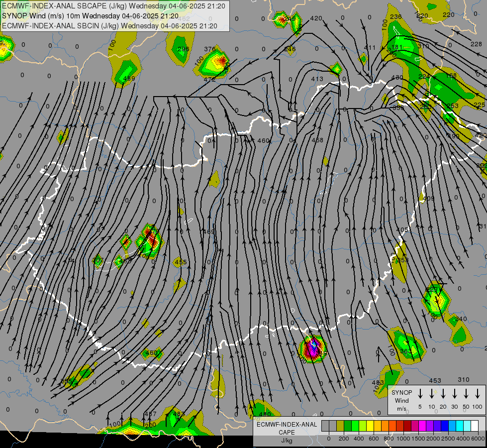Click the SBCIN title line
487x448 pixels.
109,26
